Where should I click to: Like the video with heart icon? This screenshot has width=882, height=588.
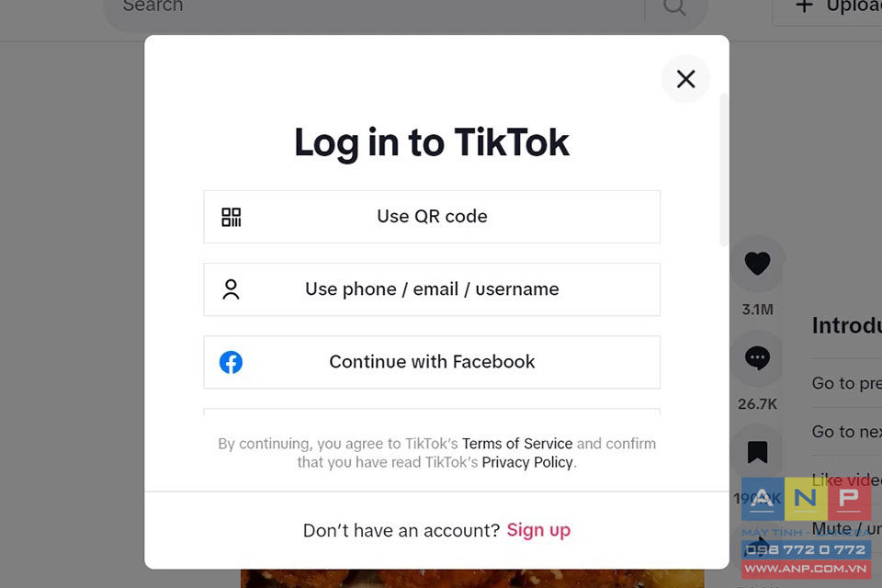757,264
